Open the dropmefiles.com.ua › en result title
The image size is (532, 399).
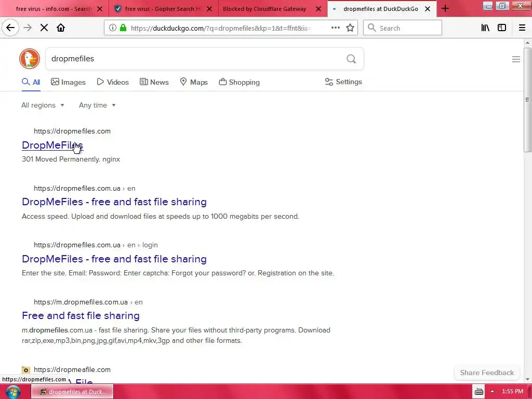coord(114,202)
